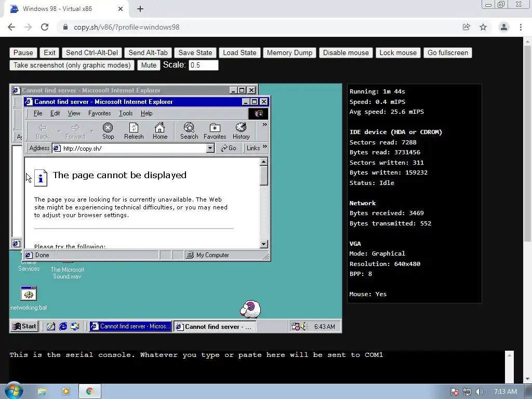Mute the emulator sound
Viewport: 532px width, 399px height.
tap(149, 65)
